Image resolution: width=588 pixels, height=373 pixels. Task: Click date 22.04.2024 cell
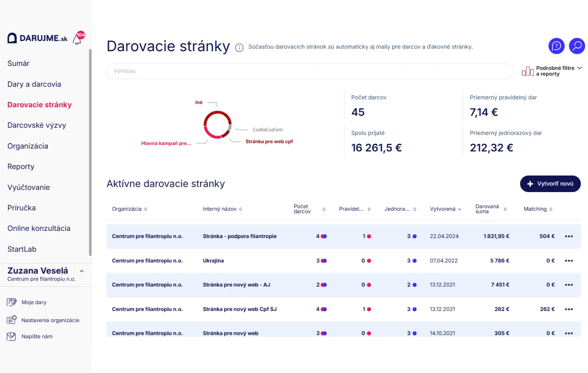pyautogui.click(x=444, y=236)
